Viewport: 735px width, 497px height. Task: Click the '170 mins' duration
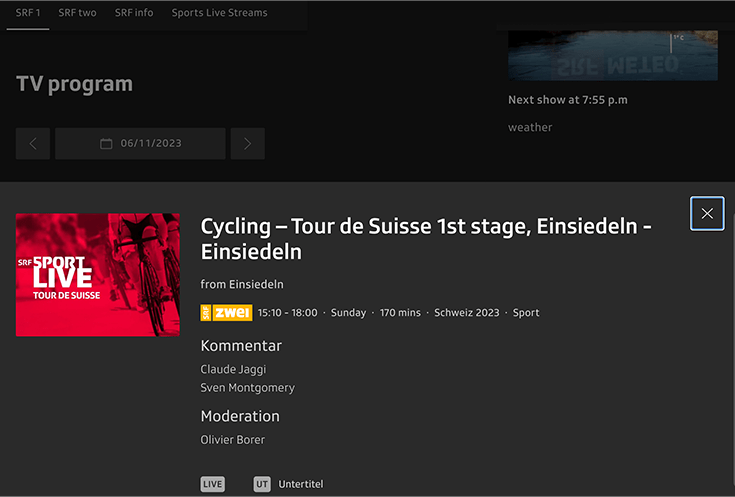pyautogui.click(x=400, y=313)
